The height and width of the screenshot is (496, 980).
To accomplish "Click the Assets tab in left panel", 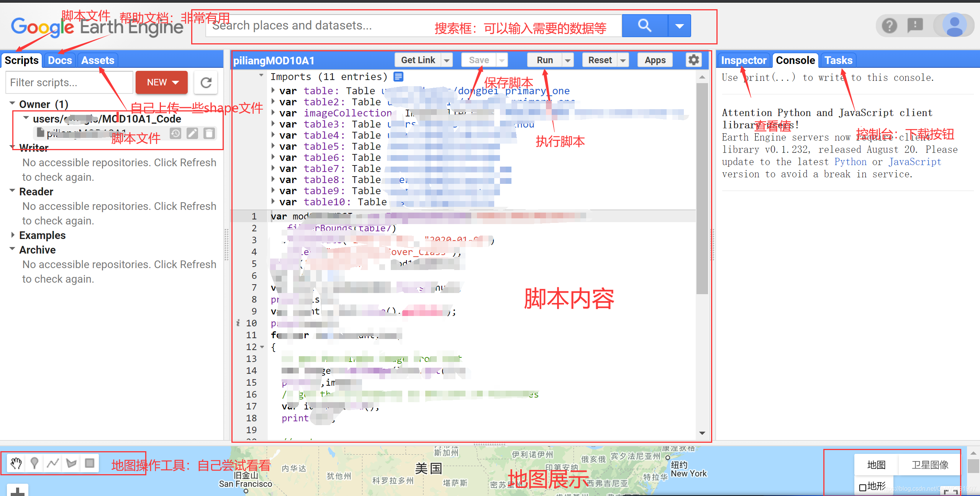I will tap(97, 60).
